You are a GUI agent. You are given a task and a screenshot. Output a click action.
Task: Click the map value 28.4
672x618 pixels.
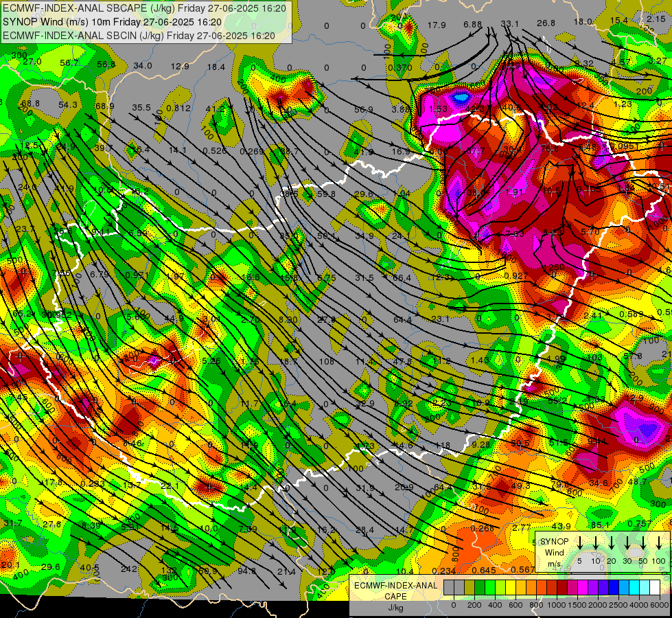[364, 530]
